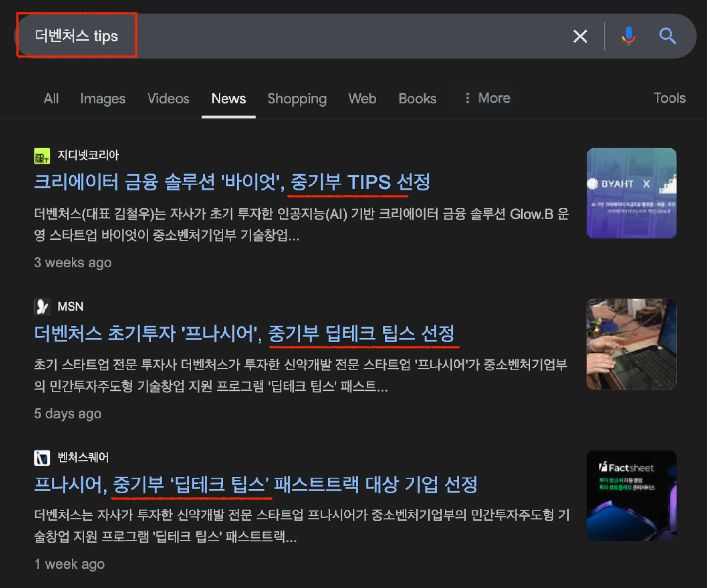Image resolution: width=707 pixels, height=588 pixels.
Task: Click the '1 week ago' timestamp
Action: click(x=69, y=564)
